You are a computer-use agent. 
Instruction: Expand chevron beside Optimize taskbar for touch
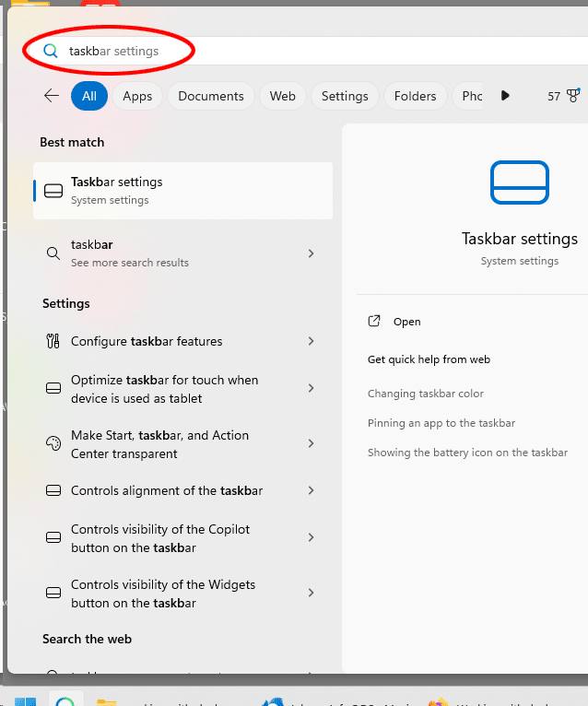pos(311,389)
